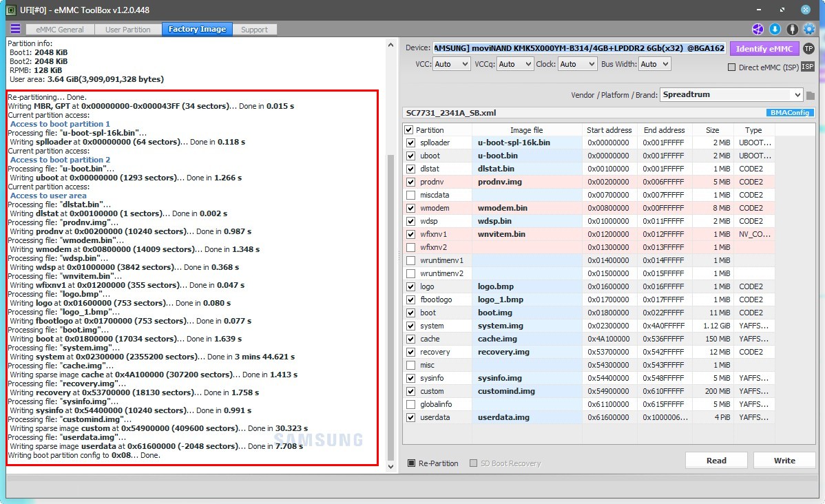Click the prodnv.img image file cell
Image resolution: width=825 pixels, height=504 pixels.
[x=527, y=182]
